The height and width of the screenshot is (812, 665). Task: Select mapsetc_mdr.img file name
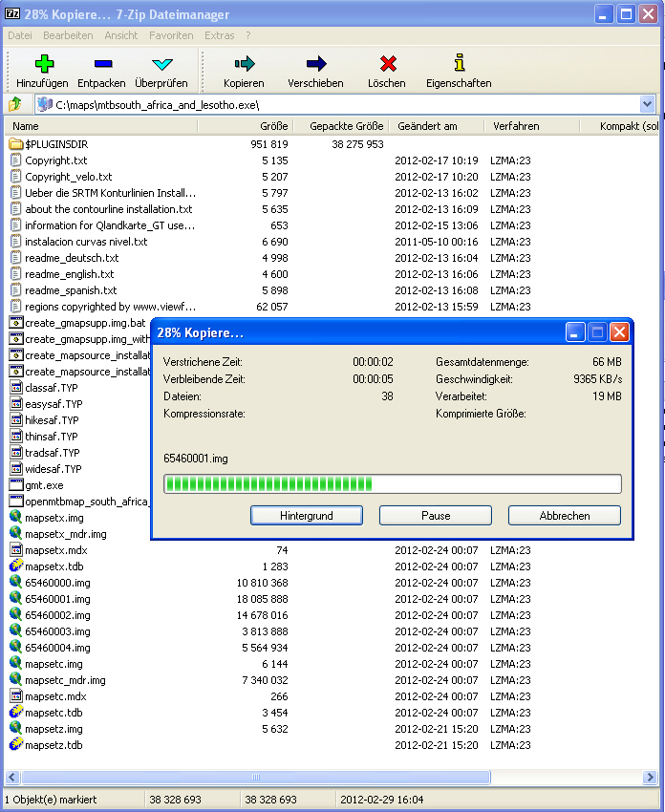click(65, 680)
